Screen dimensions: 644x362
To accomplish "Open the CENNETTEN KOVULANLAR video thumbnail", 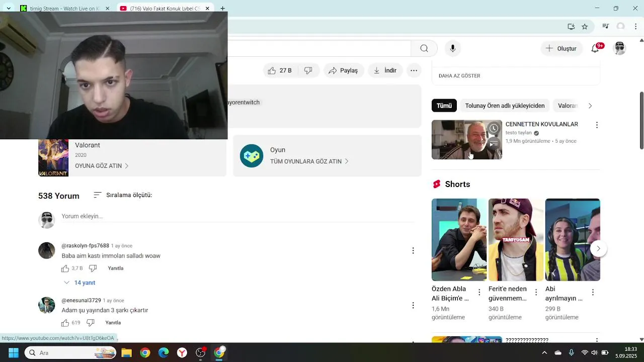I will (x=467, y=140).
